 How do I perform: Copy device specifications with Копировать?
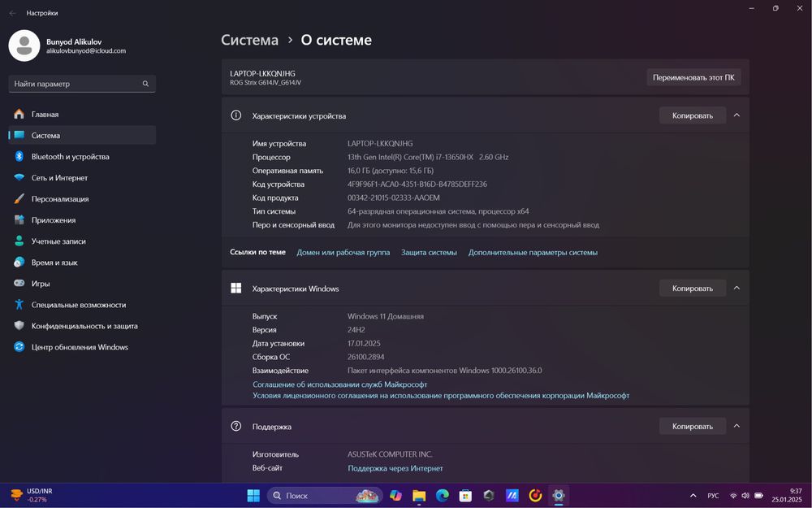(x=693, y=115)
